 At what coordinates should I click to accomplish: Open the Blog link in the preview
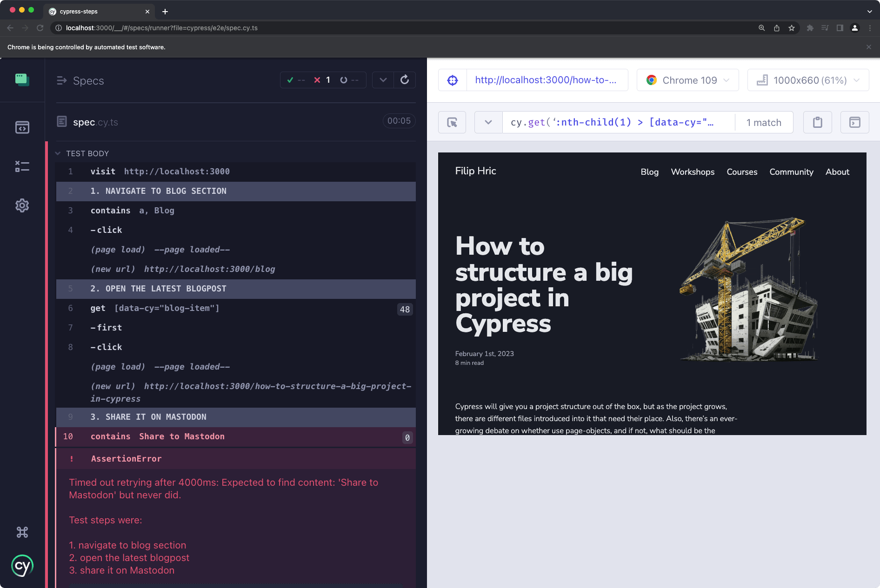point(649,172)
